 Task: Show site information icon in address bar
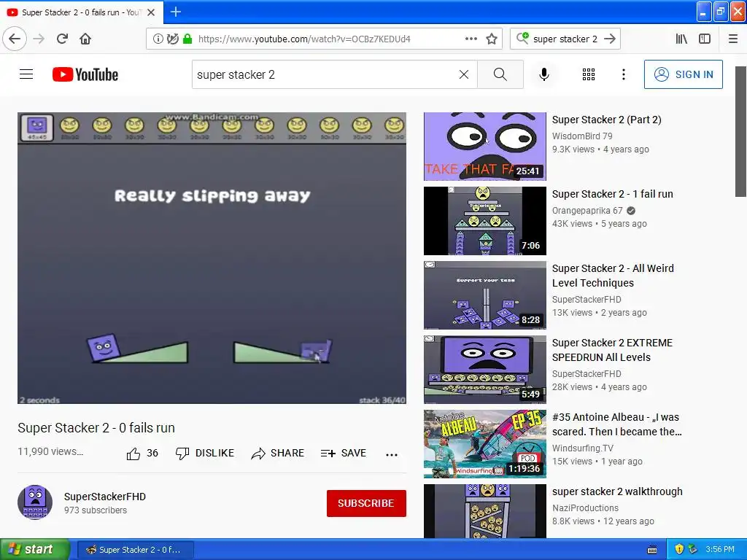click(x=158, y=39)
